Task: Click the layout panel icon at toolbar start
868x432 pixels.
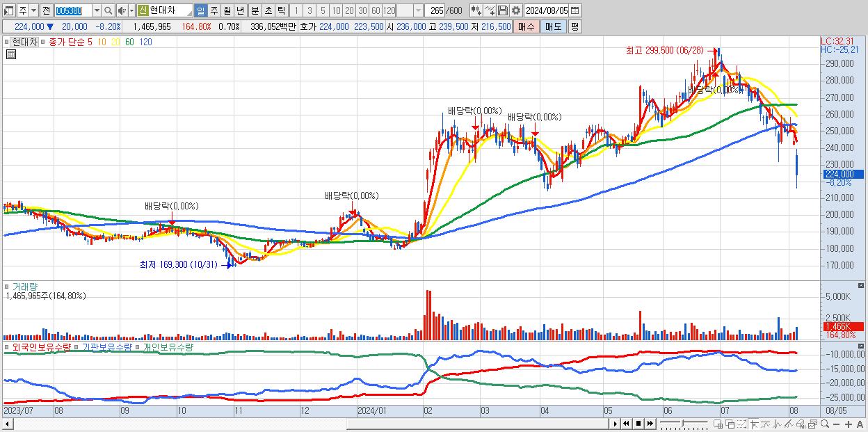Action: (x=9, y=11)
